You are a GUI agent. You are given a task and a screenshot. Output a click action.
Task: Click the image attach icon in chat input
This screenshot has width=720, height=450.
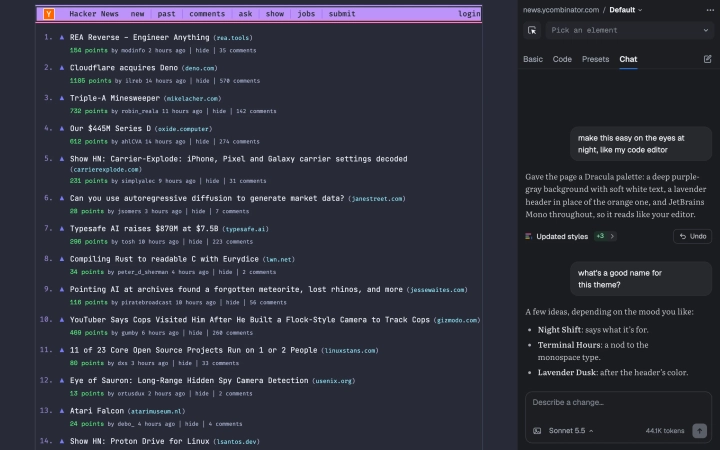pos(537,431)
